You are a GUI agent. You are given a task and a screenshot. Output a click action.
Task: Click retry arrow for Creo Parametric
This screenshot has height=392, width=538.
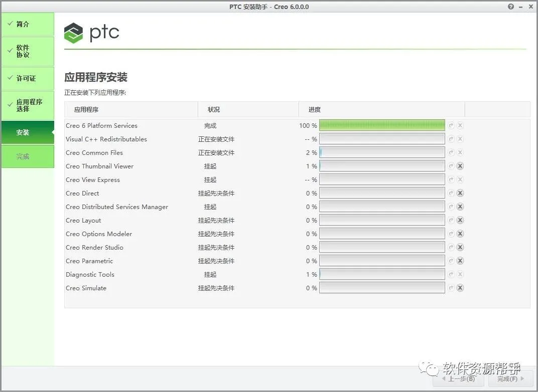click(x=451, y=261)
